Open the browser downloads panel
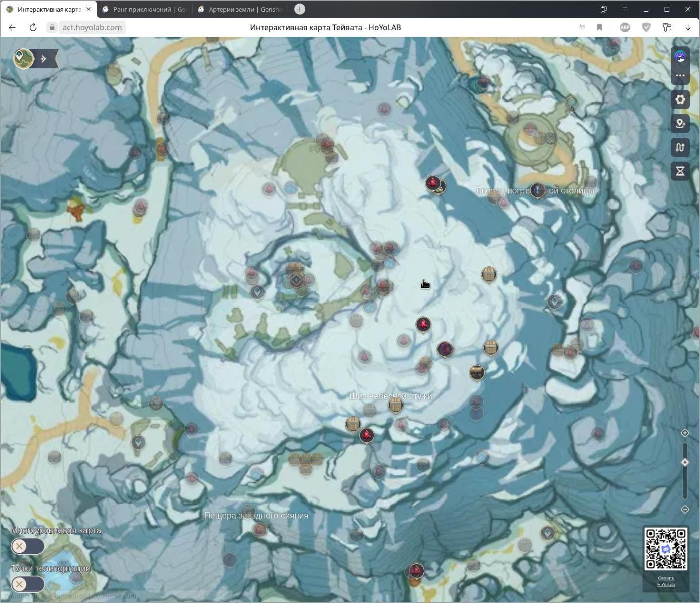The image size is (700, 603). pos(688,27)
